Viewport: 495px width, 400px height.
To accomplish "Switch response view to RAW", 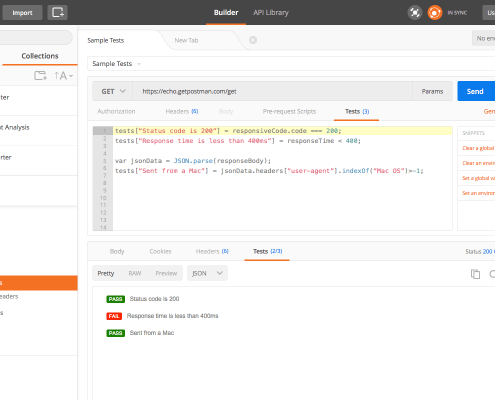I will (x=135, y=273).
